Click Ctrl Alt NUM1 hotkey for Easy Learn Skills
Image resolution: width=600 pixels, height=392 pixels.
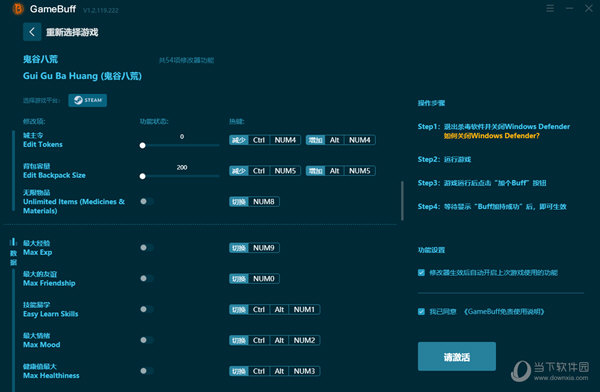click(274, 310)
